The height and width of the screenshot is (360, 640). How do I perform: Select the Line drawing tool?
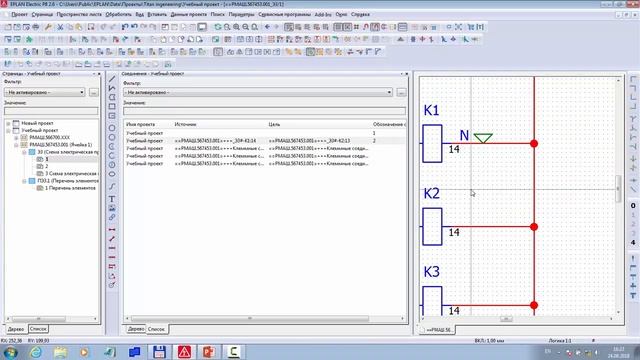coord(112,79)
